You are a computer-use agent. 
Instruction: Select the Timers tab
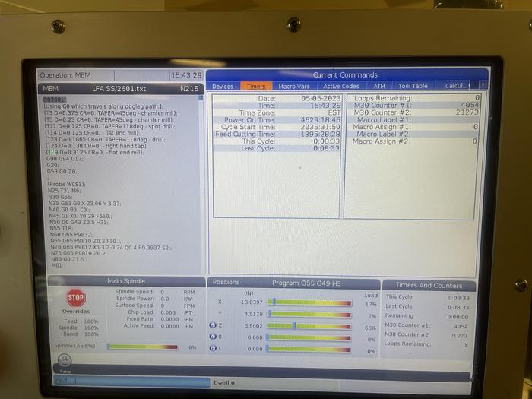[256, 87]
